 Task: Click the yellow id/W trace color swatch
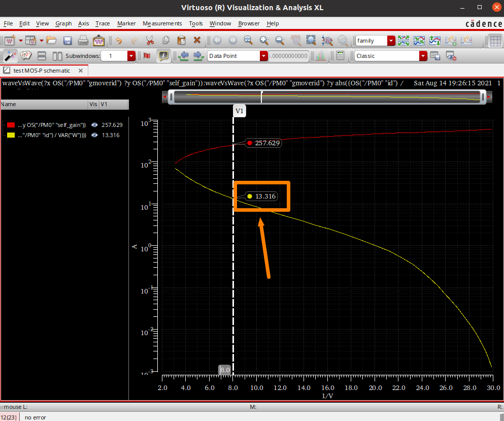(11, 135)
